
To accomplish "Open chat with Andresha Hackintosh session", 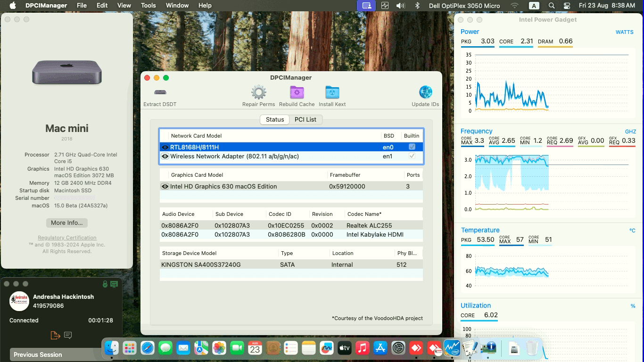I will (x=67, y=335).
